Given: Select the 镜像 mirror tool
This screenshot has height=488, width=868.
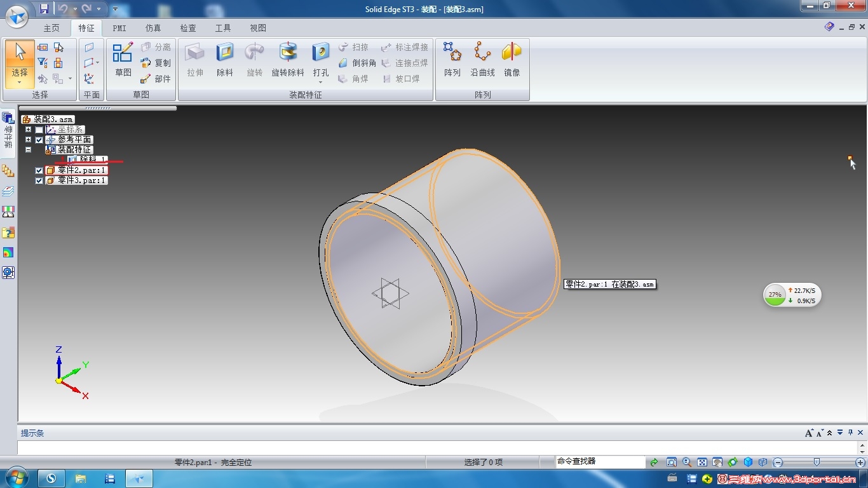Looking at the screenshot, I should coord(512,60).
